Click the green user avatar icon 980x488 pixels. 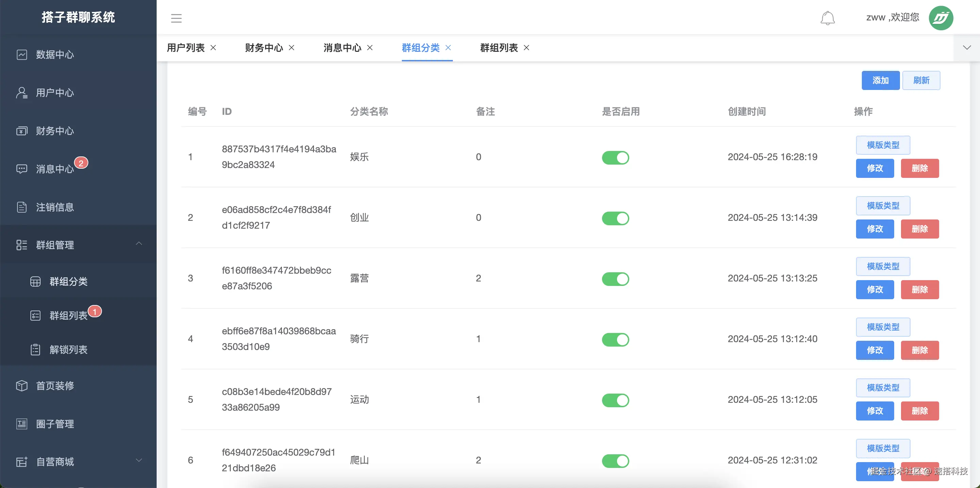click(941, 18)
